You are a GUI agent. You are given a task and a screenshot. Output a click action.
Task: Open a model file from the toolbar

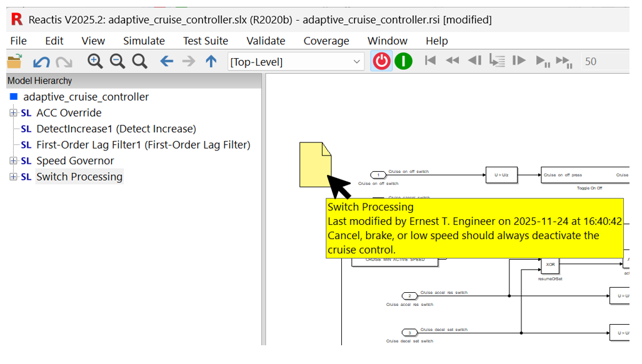click(x=13, y=61)
